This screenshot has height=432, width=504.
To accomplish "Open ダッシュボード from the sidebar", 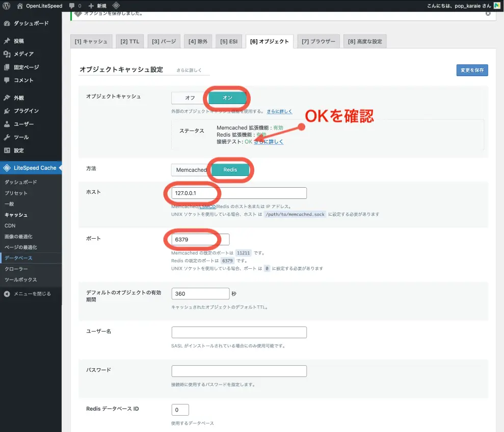I will pyautogui.click(x=31, y=23).
